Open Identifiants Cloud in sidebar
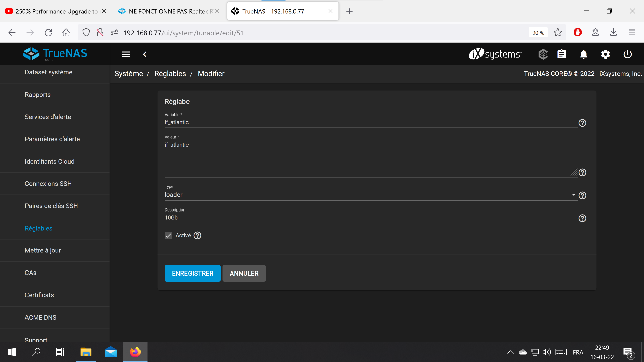This screenshot has height=362, width=644. click(x=55, y=162)
